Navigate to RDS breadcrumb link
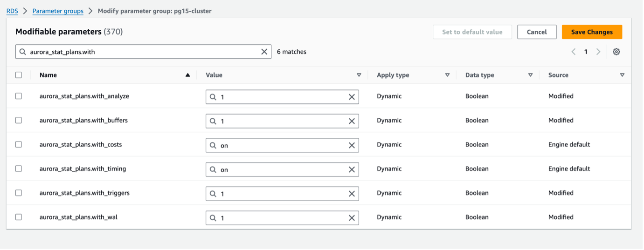This screenshot has height=250, width=644. (13, 11)
